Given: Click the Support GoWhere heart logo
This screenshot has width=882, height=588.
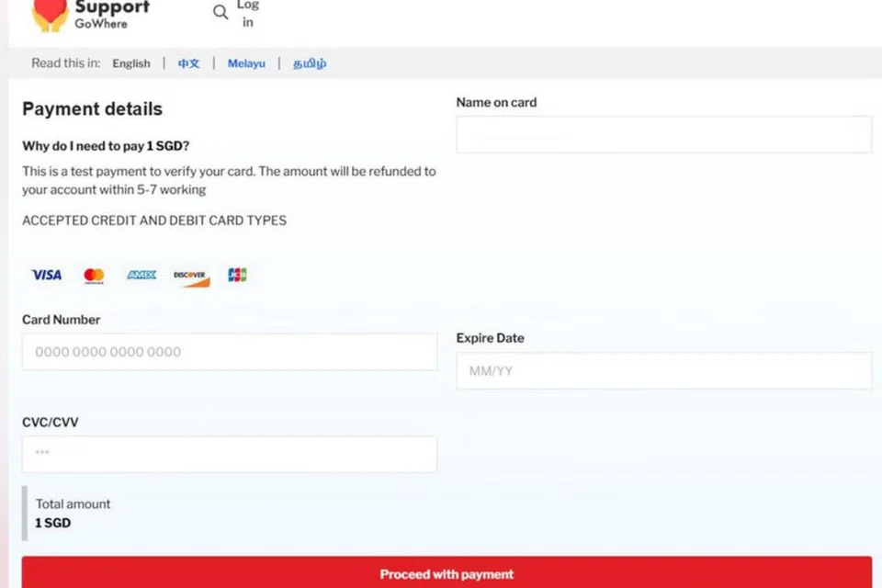Looking at the screenshot, I should click(x=50, y=14).
